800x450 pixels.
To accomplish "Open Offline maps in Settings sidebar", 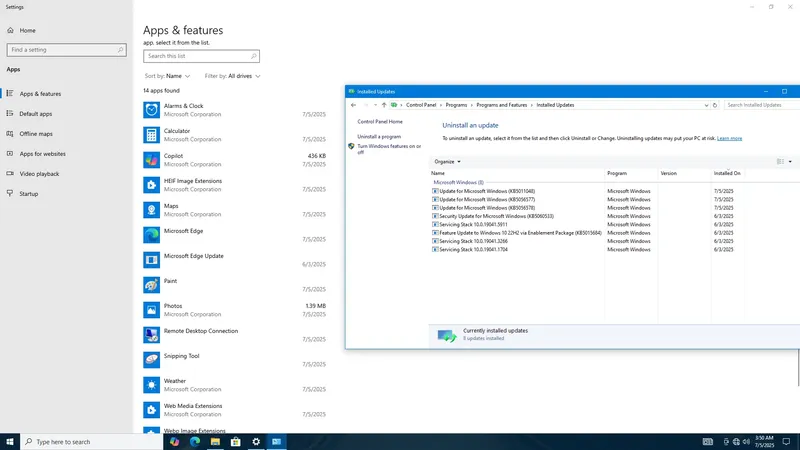I will [36, 134].
